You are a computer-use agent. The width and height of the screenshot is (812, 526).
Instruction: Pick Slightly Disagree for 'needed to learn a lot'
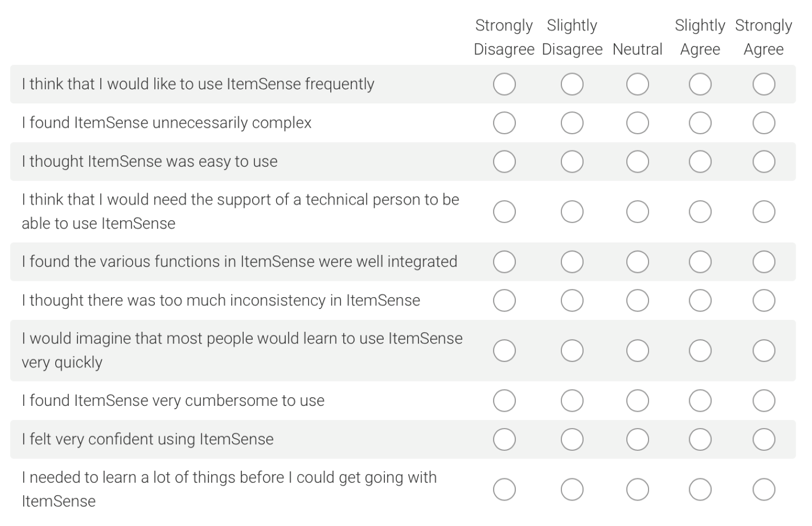tap(572, 490)
